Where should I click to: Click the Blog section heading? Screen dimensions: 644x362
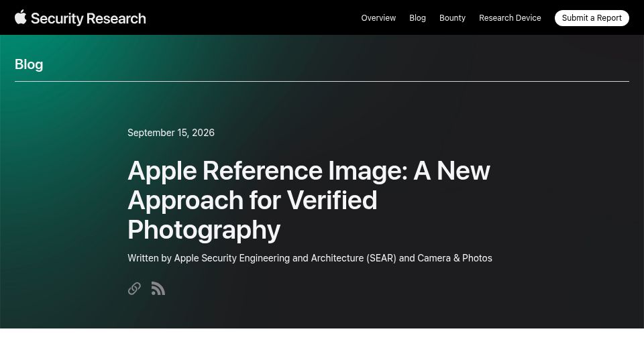click(x=29, y=64)
